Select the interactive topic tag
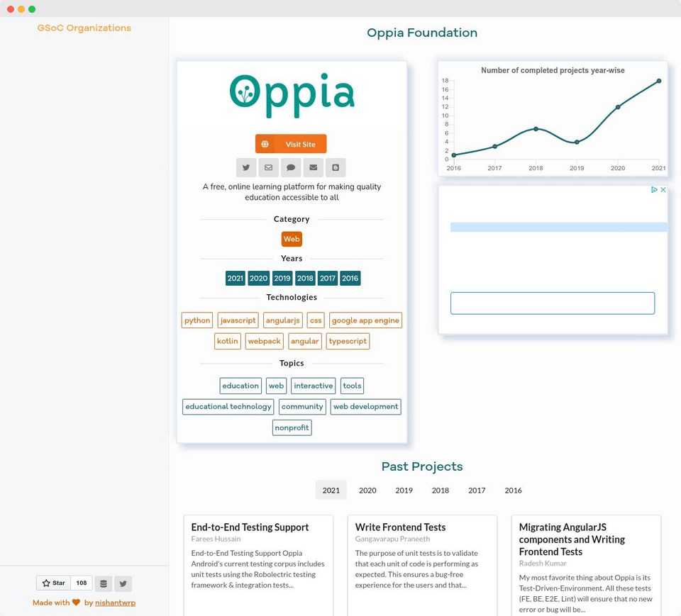Viewport: 681px width, 616px height. click(x=314, y=386)
